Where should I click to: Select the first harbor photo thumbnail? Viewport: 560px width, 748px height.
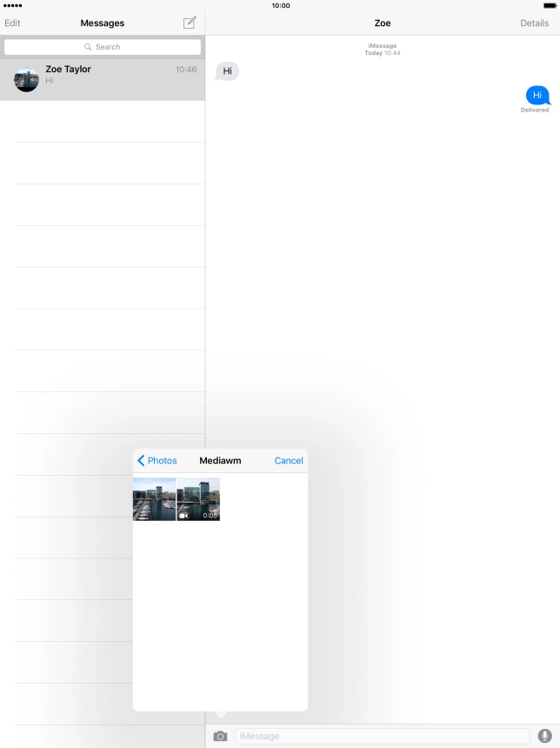[154, 499]
